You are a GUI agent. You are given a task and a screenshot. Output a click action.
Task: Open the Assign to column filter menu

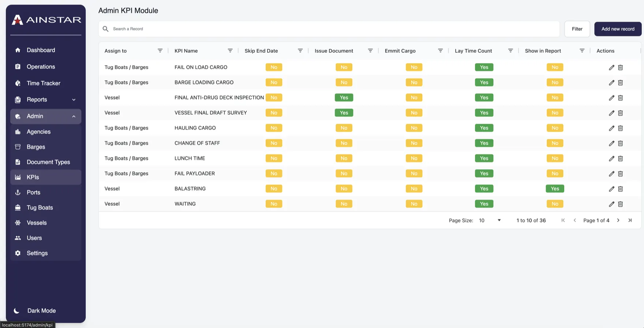click(x=160, y=51)
